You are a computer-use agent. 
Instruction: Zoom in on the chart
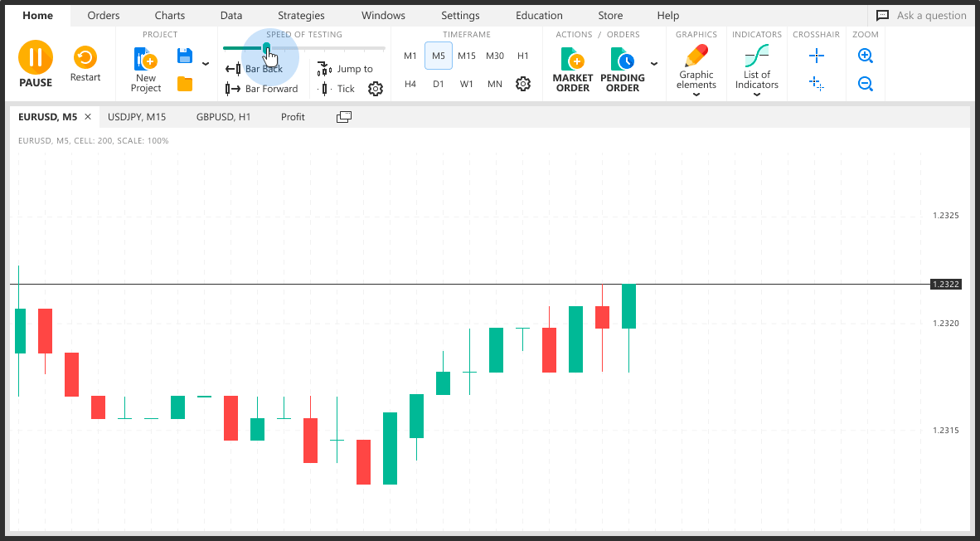[x=865, y=56]
